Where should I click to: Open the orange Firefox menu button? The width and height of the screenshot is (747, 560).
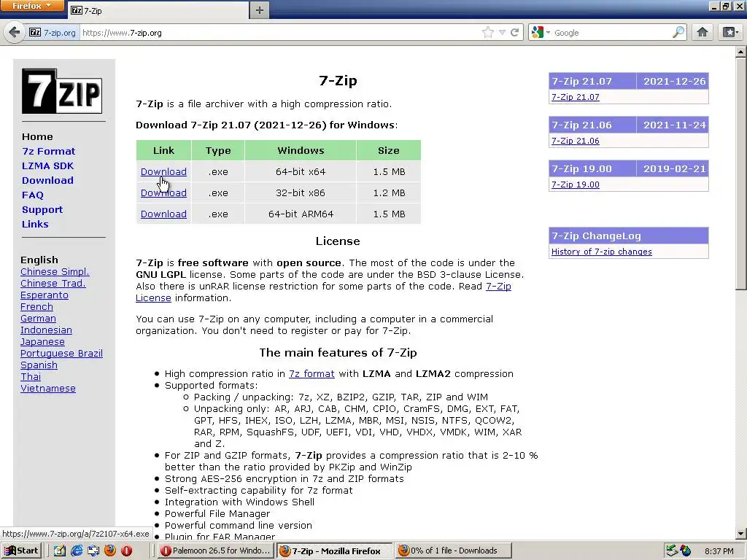tap(32, 6)
